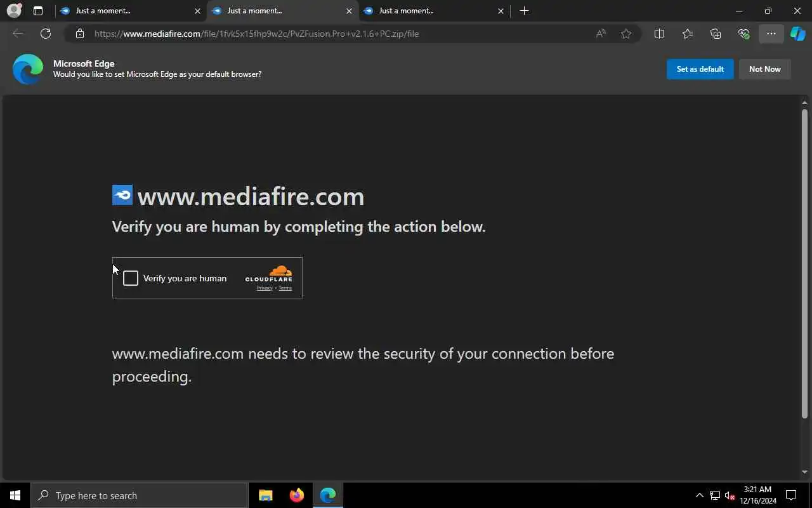Click the scrollbar down arrow
This screenshot has width=812, height=508.
(804, 472)
